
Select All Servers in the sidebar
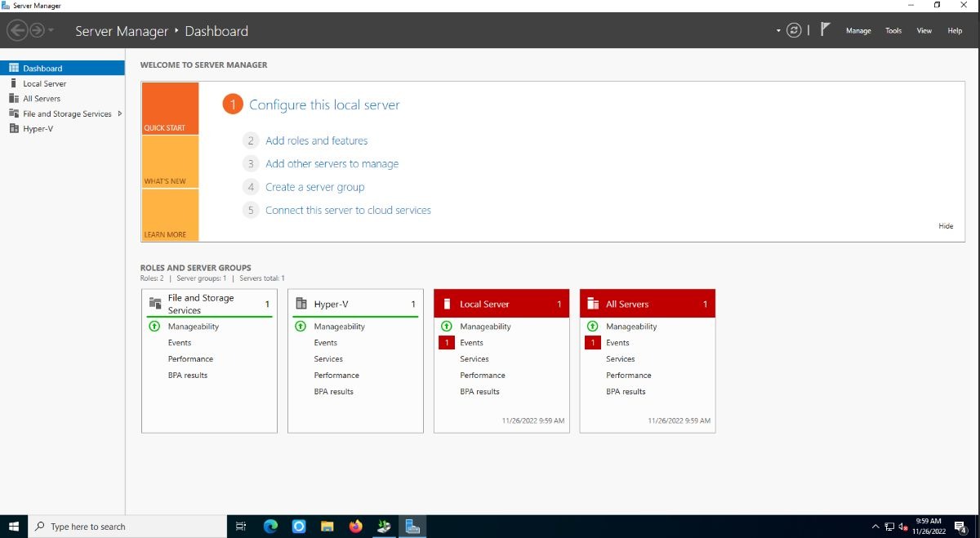pyautogui.click(x=63, y=99)
